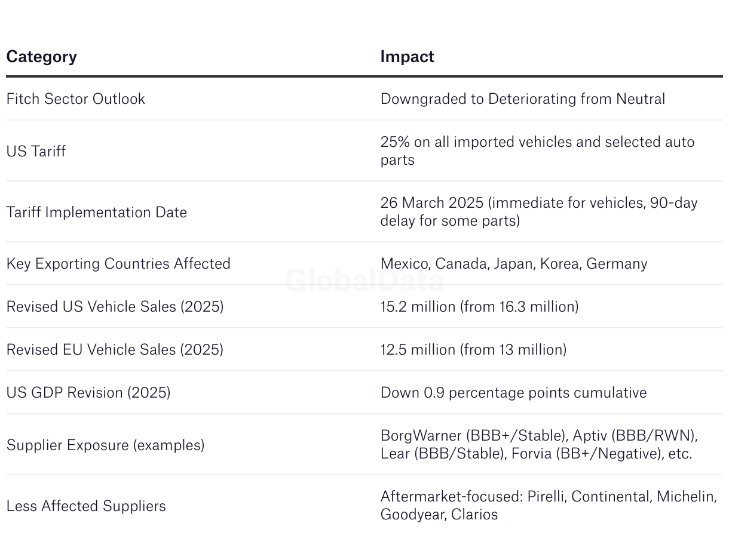The width and height of the screenshot is (729, 560).
Task: Select the Tariff Implementation Date label
Action: pyautogui.click(x=97, y=212)
